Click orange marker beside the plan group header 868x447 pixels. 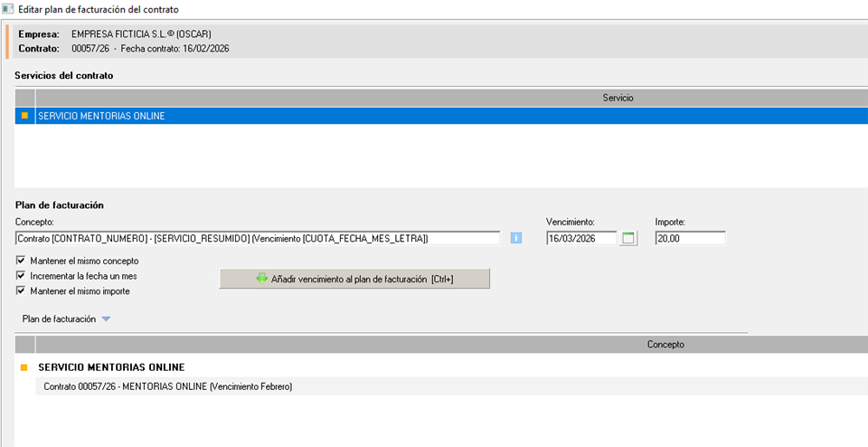pyautogui.click(x=24, y=367)
